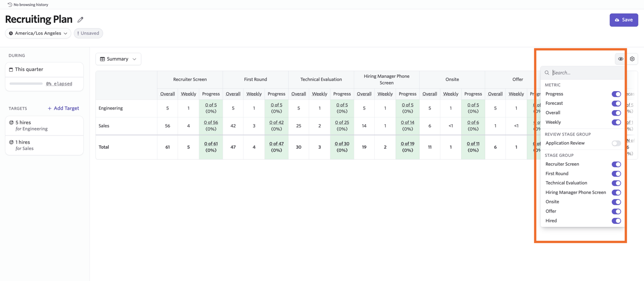The image size is (644, 281).
Task: Toggle off the Progress metric
Action: pos(616,94)
